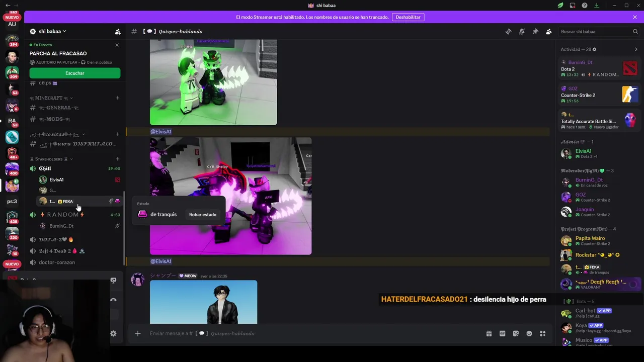Click Robar estado button in status popup
Image resolution: width=644 pixels, height=362 pixels.
[x=203, y=215]
